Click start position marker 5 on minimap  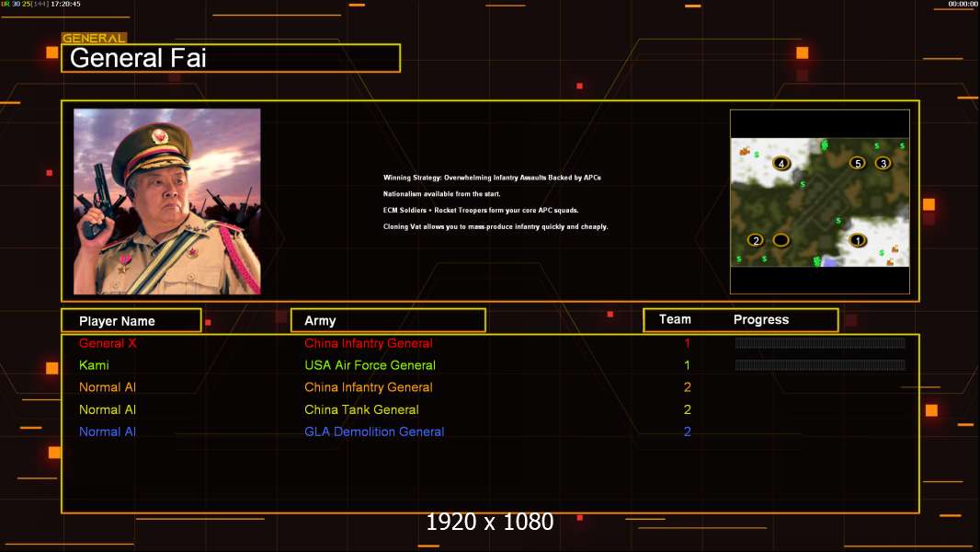[x=858, y=163]
